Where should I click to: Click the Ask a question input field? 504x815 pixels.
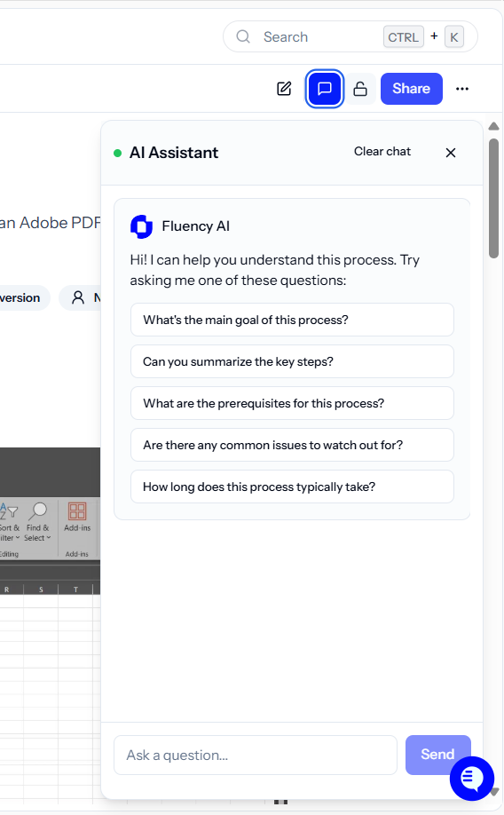click(x=256, y=756)
